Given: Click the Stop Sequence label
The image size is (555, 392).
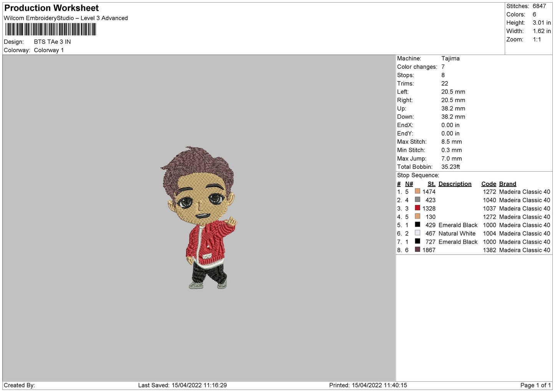Looking at the screenshot, I should 418,175.
